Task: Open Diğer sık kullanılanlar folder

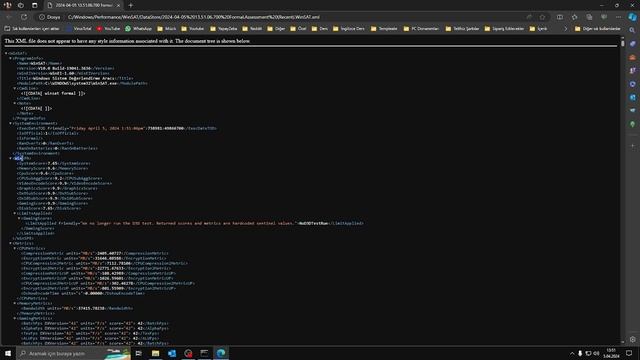Action: (x=598, y=29)
